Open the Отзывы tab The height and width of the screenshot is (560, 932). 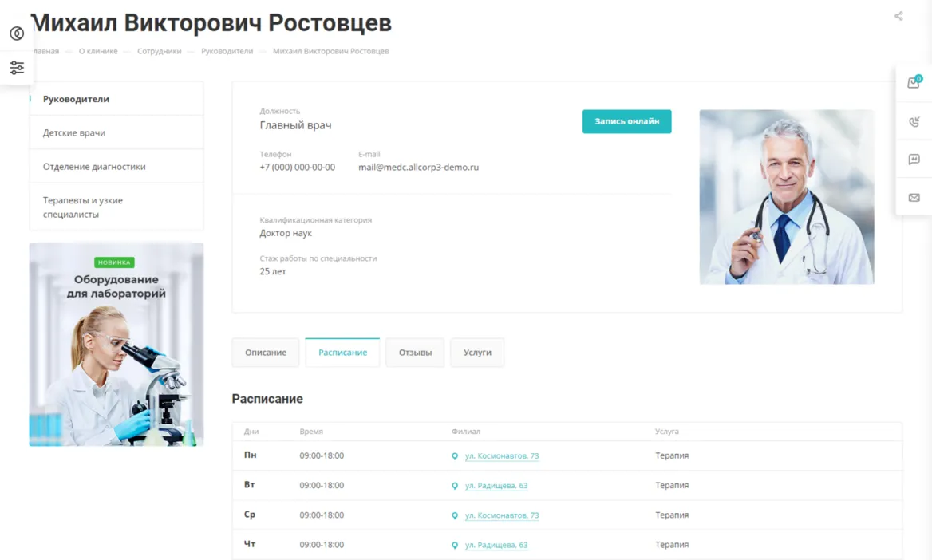point(415,353)
